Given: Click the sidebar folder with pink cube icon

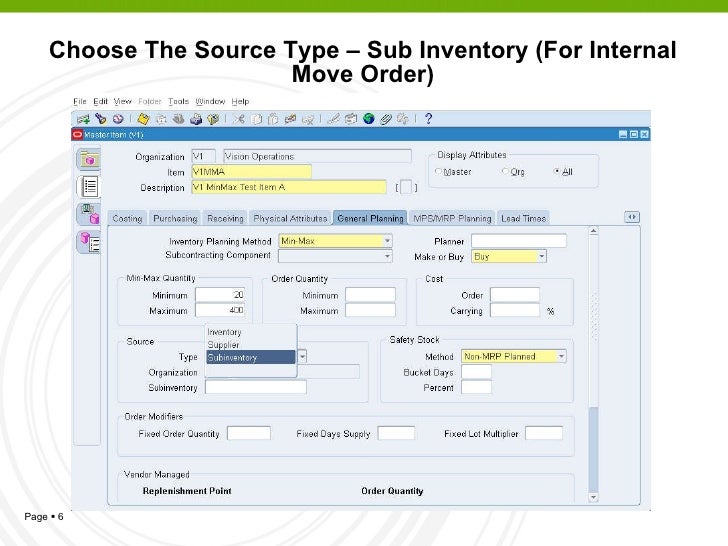Looking at the screenshot, I should [89, 159].
